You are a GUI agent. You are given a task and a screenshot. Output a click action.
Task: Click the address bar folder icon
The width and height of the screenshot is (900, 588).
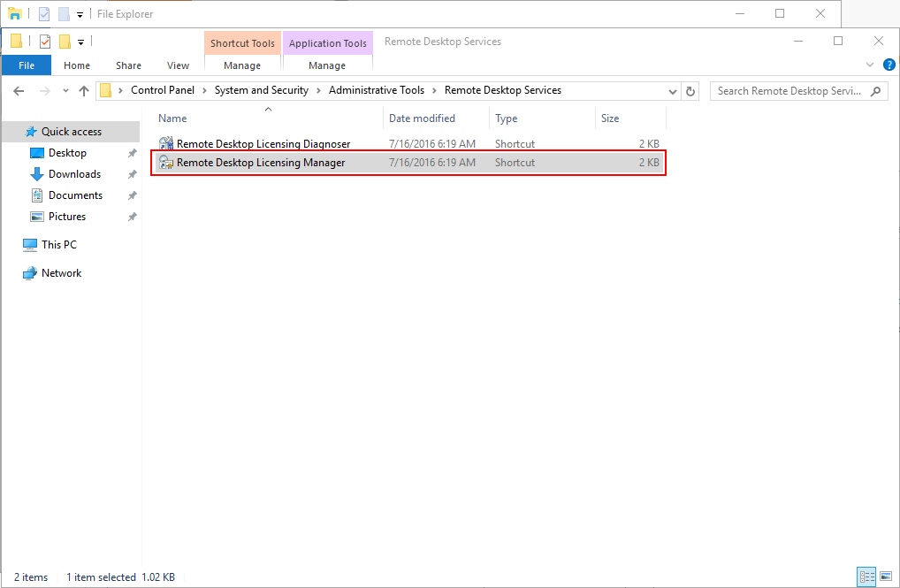(x=105, y=91)
